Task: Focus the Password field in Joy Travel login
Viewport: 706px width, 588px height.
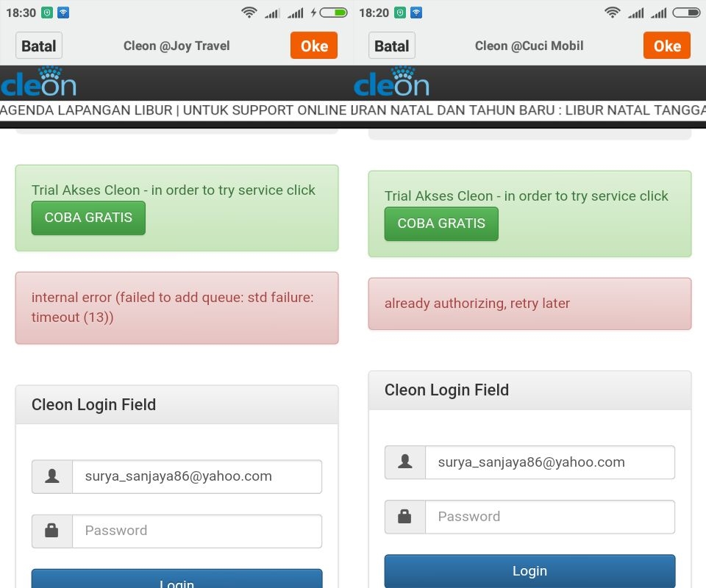Action: coord(197,531)
